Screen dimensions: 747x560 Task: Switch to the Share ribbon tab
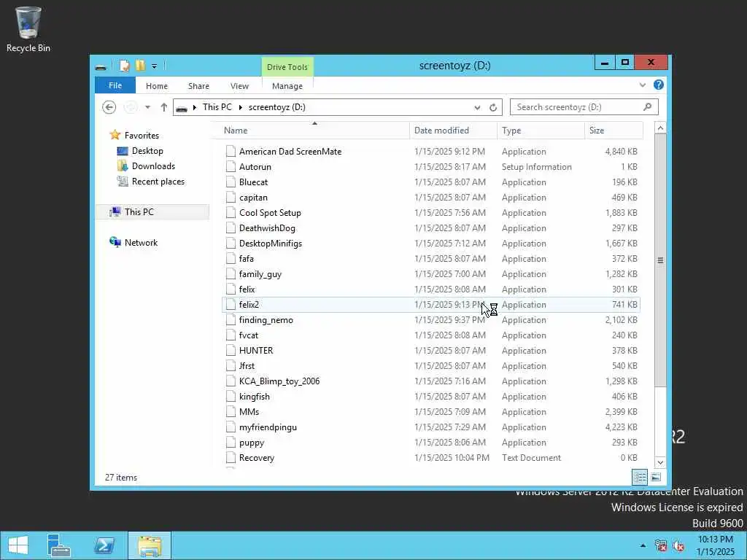tap(198, 86)
